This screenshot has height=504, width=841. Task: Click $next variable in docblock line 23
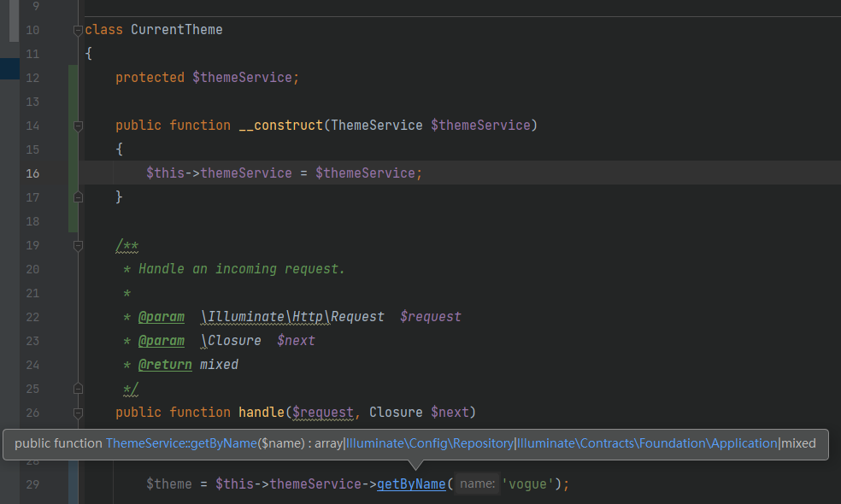click(296, 341)
